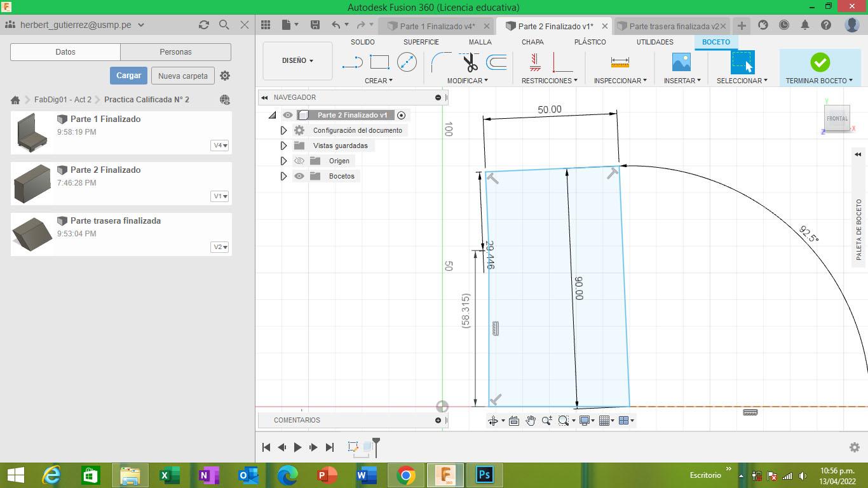Switch to the SUPERFICIE ribbon tab
The width and height of the screenshot is (868, 488).
pos(421,42)
